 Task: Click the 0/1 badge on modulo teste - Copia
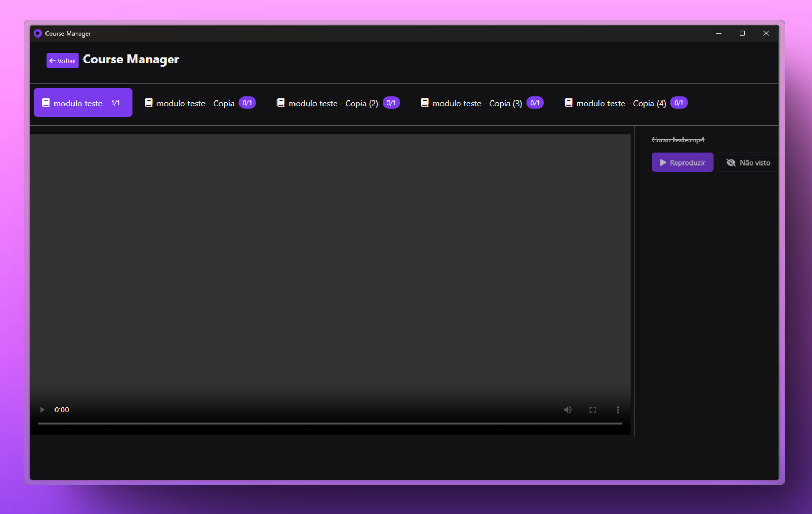pyautogui.click(x=247, y=103)
